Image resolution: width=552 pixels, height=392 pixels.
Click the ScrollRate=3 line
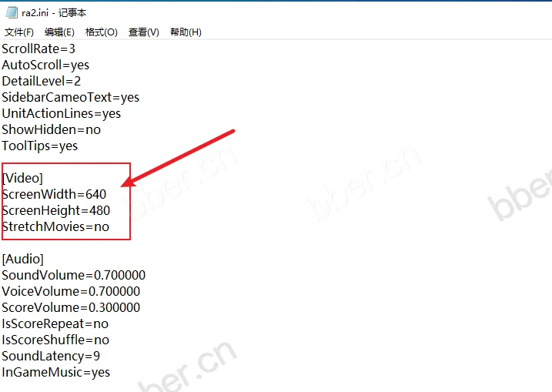coord(38,49)
